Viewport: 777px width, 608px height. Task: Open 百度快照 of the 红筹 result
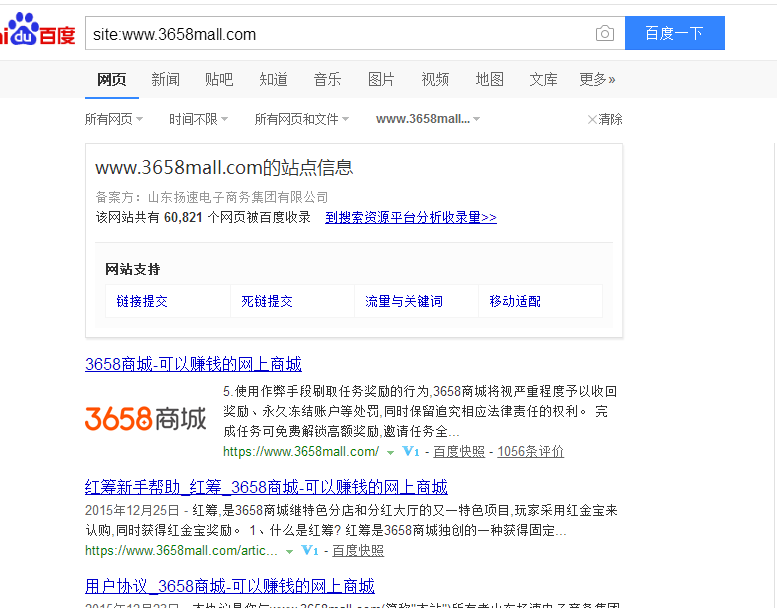click(x=358, y=551)
